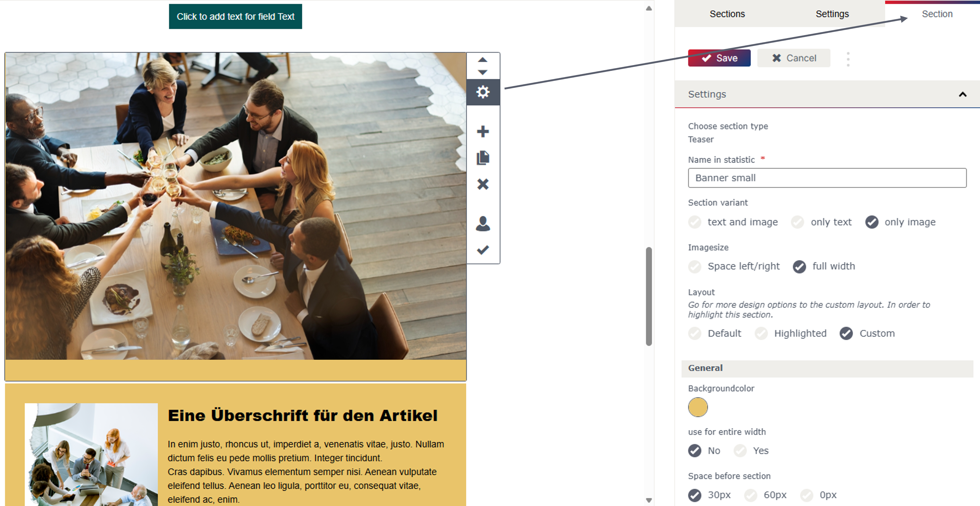The height and width of the screenshot is (506, 980).
Task: Open the Backgroundcolor yellow swatch
Action: pos(698,407)
